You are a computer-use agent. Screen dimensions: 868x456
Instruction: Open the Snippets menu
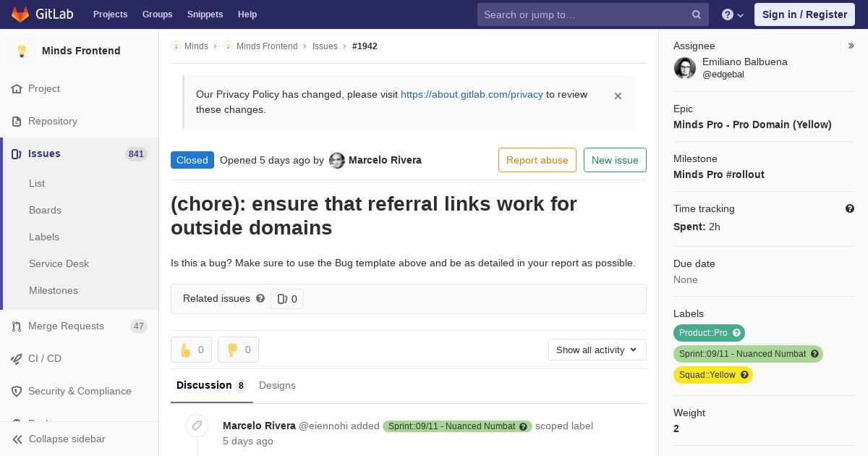click(205, 14)
